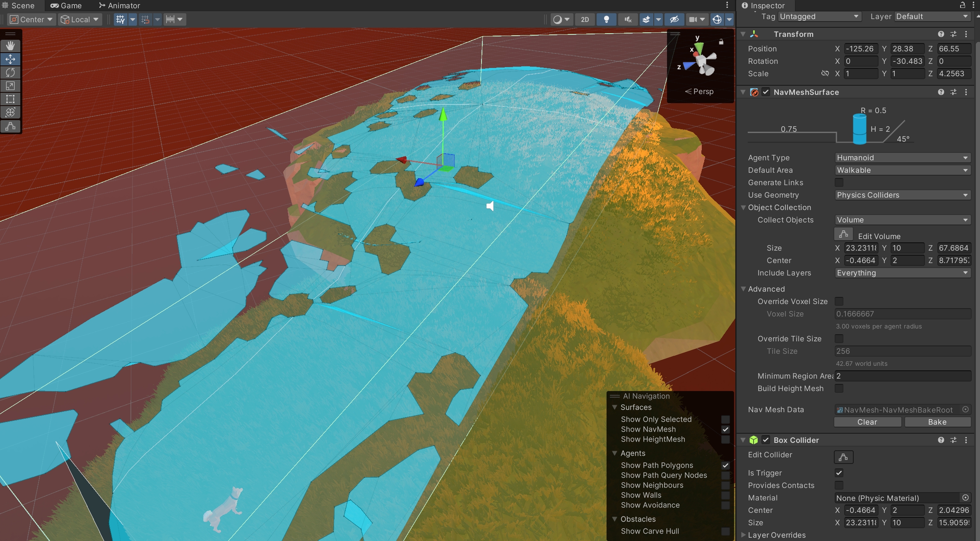This screenshot has height=541, width=980.
Task: Open Use Geometry Physics Colliders dropdown
Action: (x=902, y=195)
